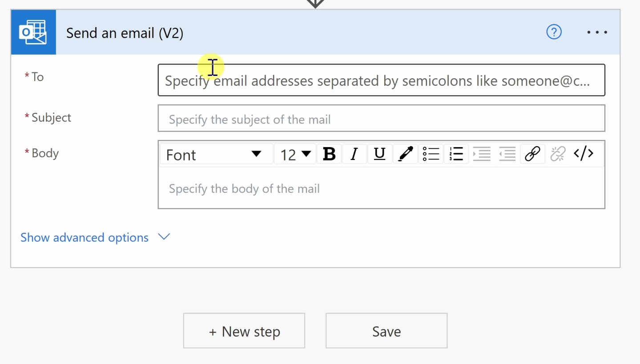Viewport: 640px width, 364px height.
Task: Click the decrease indent icon
Action: point(507,154)
